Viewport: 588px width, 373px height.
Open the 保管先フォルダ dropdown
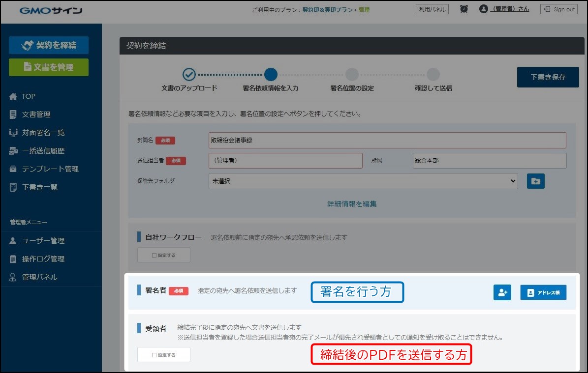pos(363,181)
